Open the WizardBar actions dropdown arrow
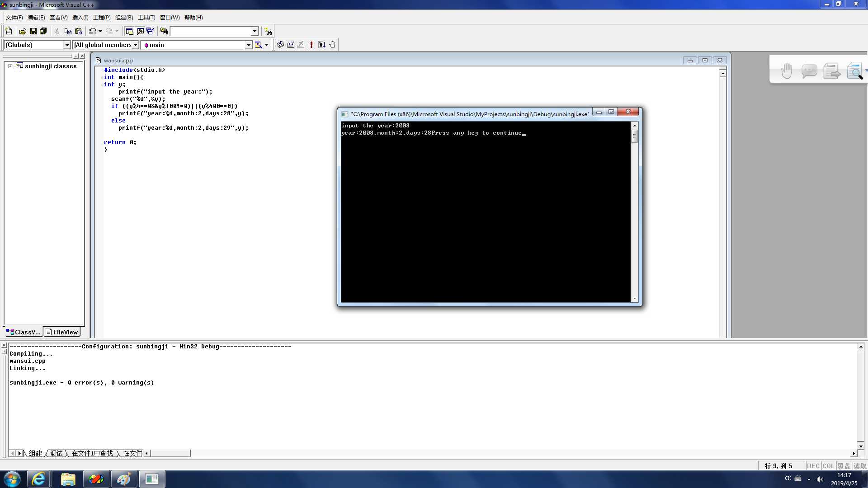Viewport: 868px width, 488px height. pos(266,45)
